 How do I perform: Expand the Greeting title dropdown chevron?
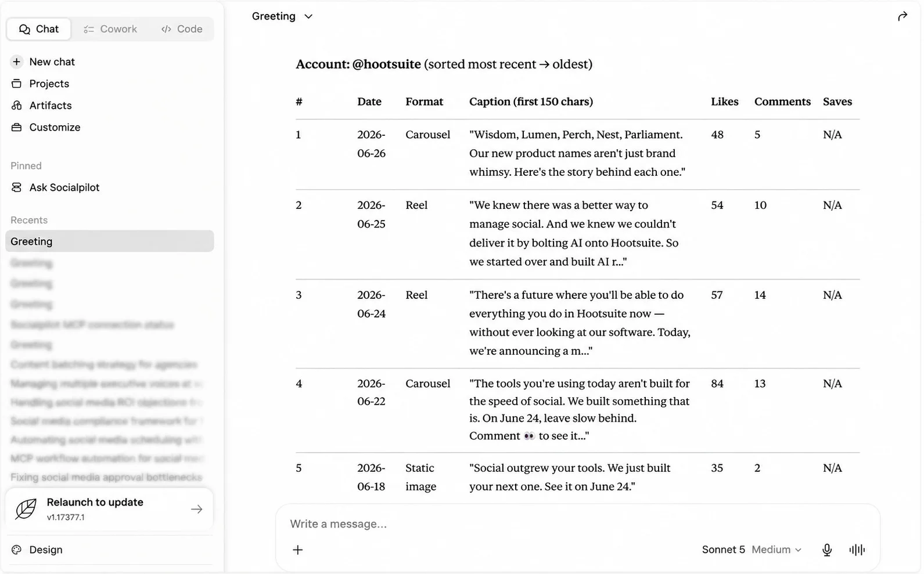[308, 16]
